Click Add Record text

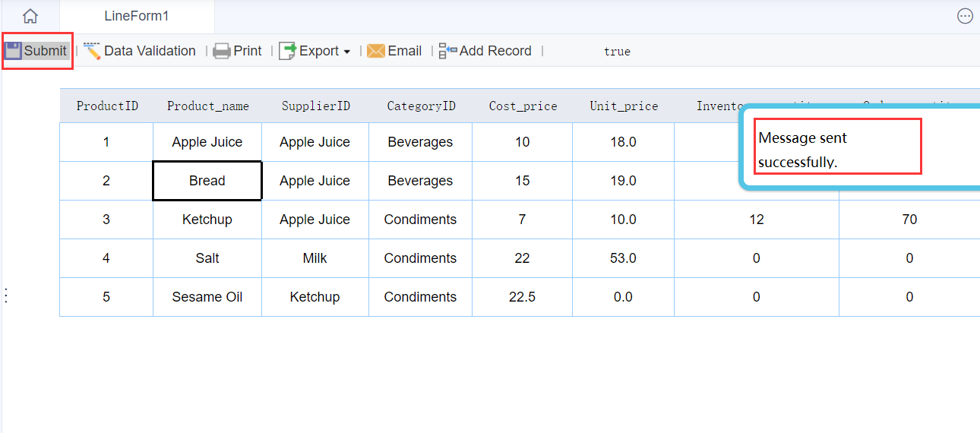[x=495, y=51]
